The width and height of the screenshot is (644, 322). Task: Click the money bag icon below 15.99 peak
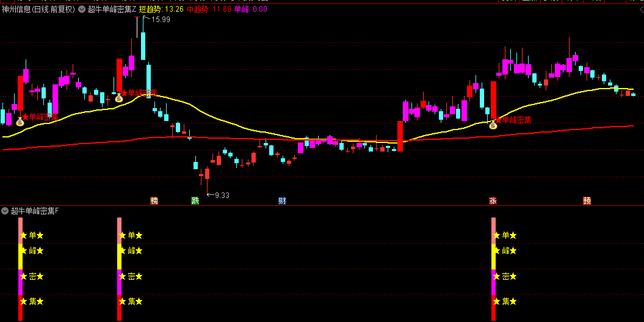point(118,98)
